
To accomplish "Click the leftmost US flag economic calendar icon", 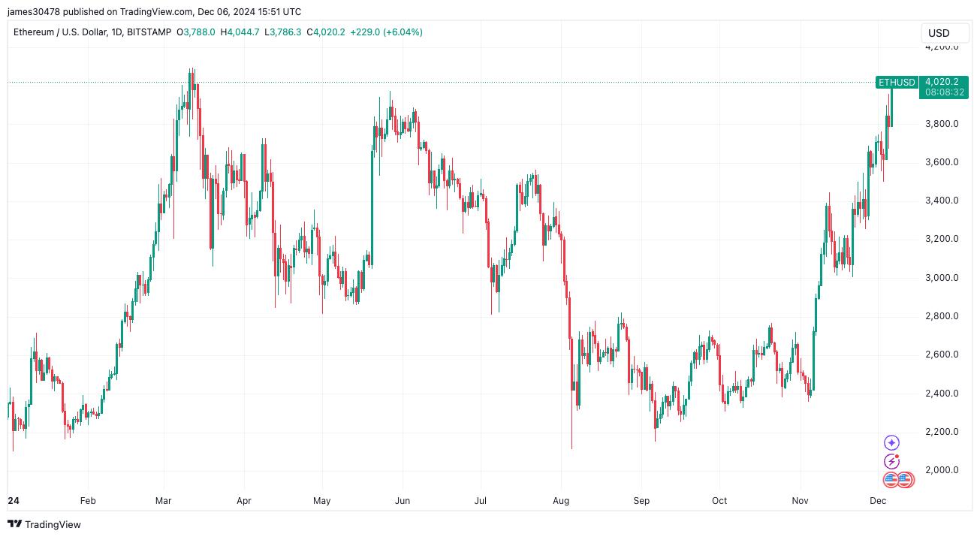I will tap(891, 479).
